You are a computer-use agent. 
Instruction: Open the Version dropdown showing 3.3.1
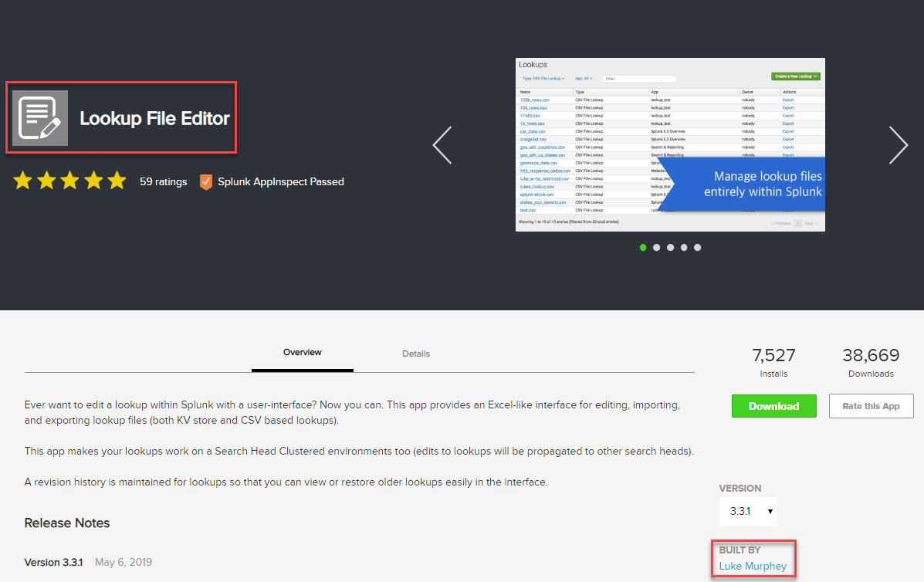pos(748,510)
